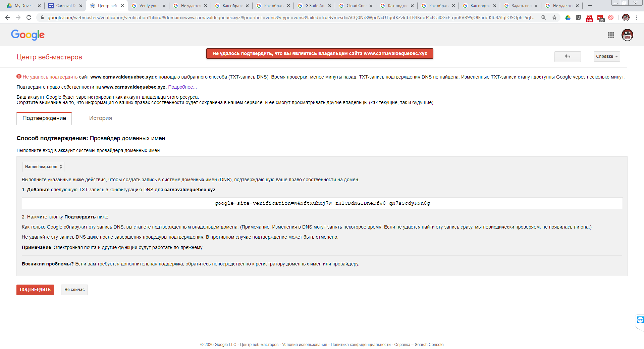Select the Подтверждение tab
Screen dimensions: 644x349
(44, 118)
